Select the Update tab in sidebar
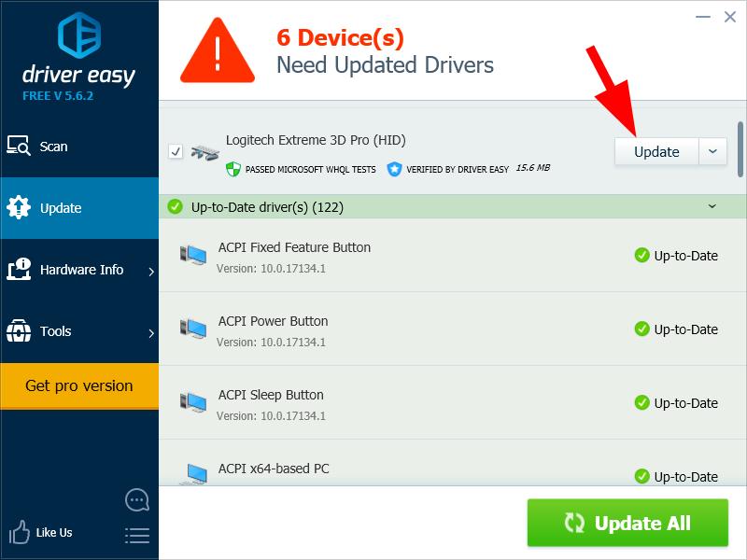This screenshot has width=747, height=560. pyautogui.click(x=79, y=208)
